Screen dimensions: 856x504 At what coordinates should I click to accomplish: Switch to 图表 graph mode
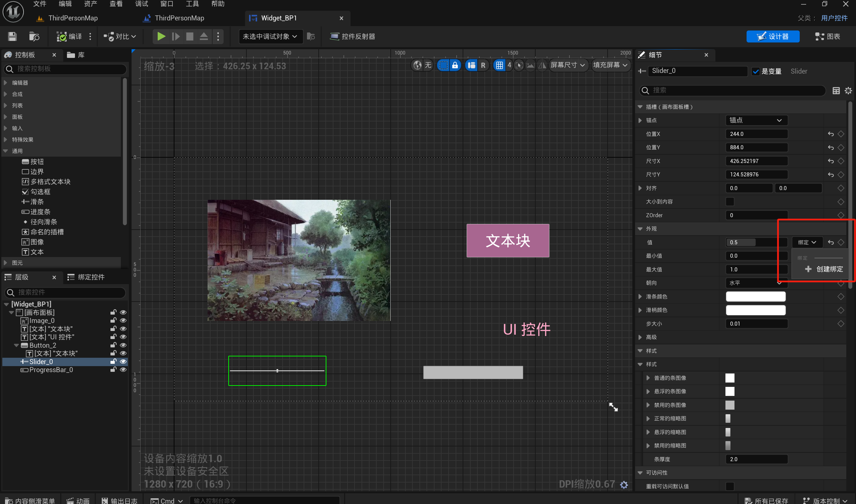pyautogui.click(x=828, y=36)
